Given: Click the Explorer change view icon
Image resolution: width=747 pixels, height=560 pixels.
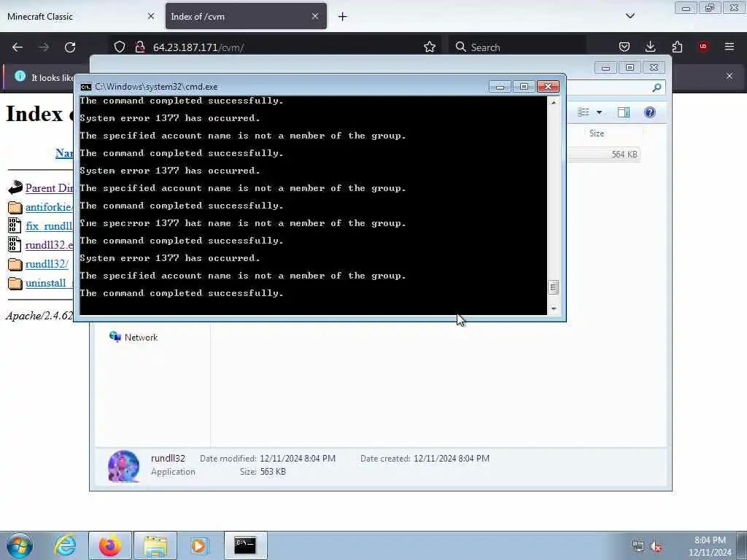Looking at the screenshot, I should click(x=583, y=112).
